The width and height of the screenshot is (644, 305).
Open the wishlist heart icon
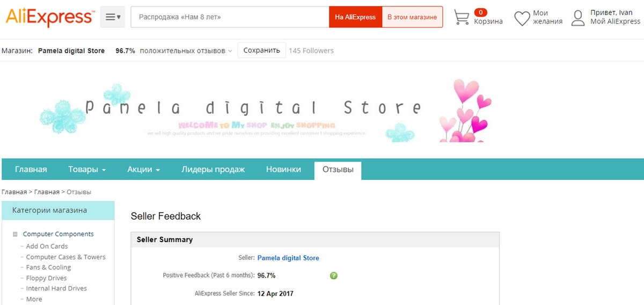(x=522, y=18)
